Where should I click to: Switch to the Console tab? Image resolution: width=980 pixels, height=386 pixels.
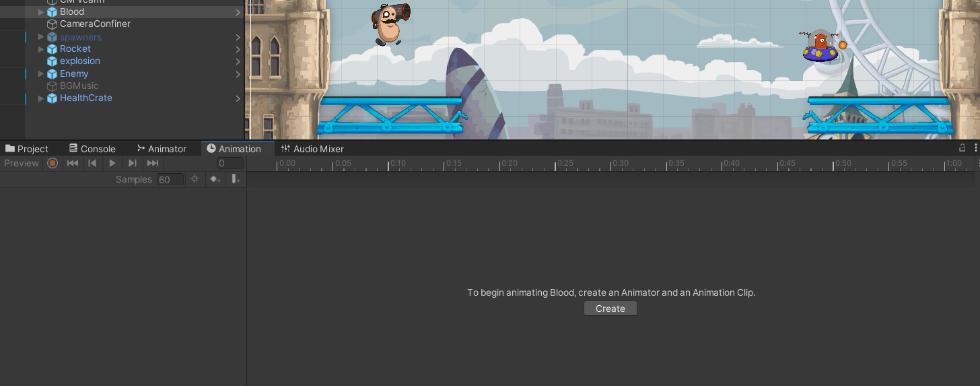[x=92, y=149]
